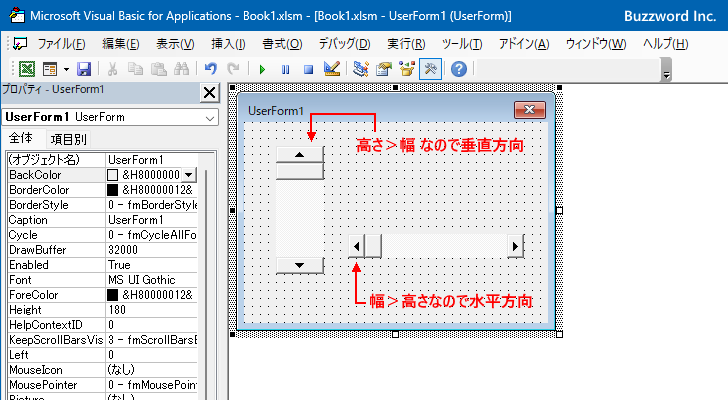Click the Break pause icon
Image resolution: width=728 pixels, height=400 pixels.
285,70
